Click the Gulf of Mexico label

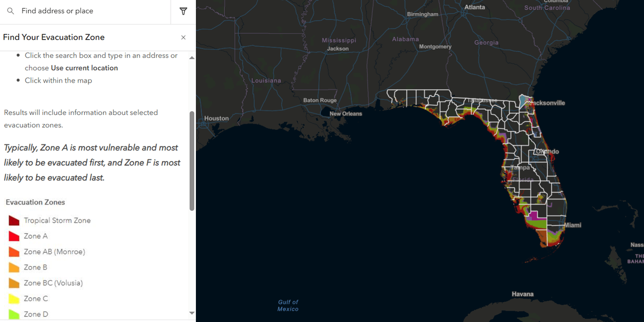[288, 305]
